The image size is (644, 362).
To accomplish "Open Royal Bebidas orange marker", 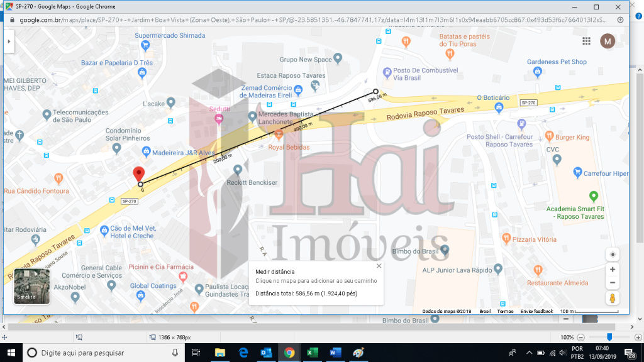I will [279, 134].
